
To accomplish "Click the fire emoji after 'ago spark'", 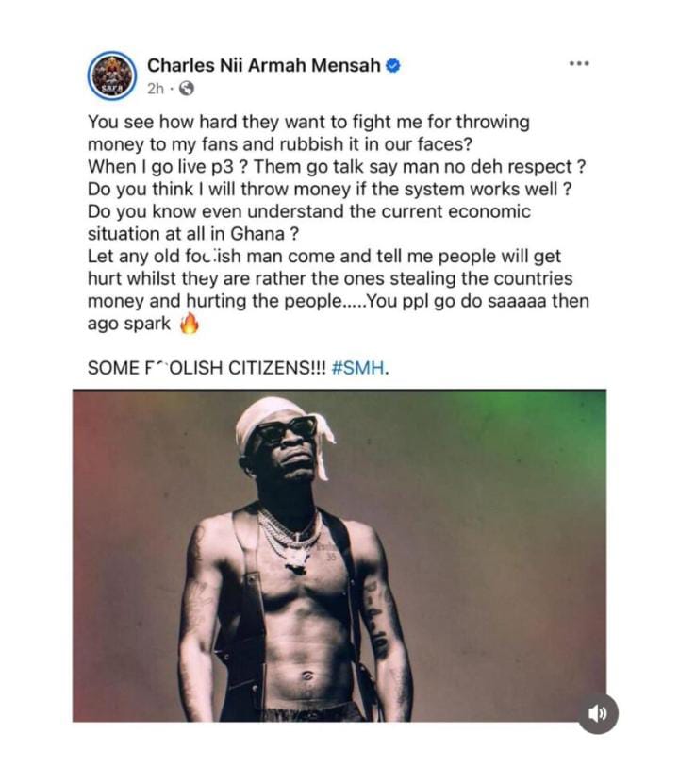I will tap(190, 324).
